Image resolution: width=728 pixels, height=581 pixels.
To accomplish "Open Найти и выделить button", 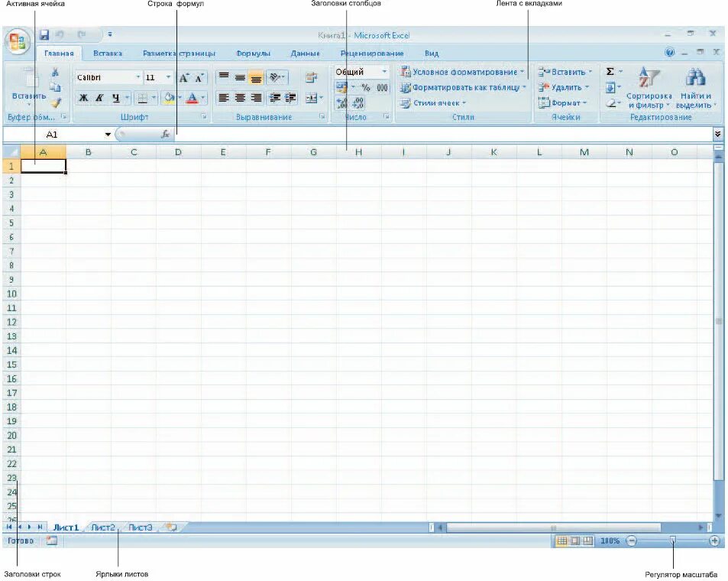I will (696, 88).
